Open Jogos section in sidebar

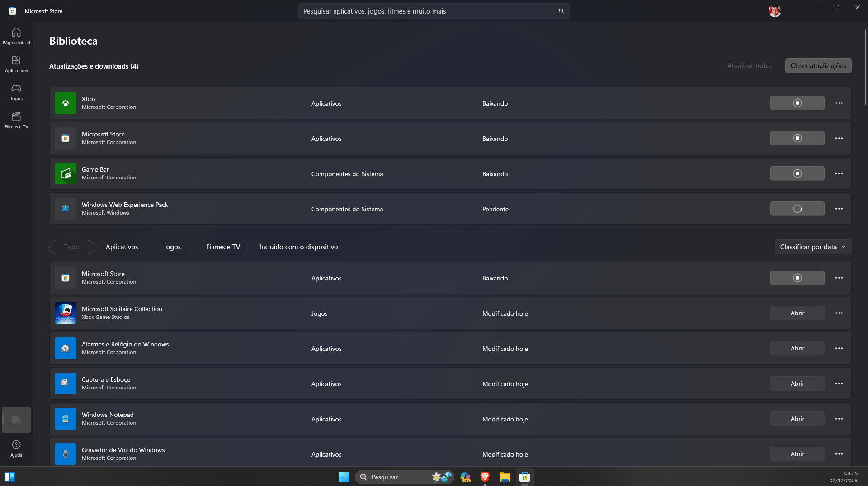16,92
